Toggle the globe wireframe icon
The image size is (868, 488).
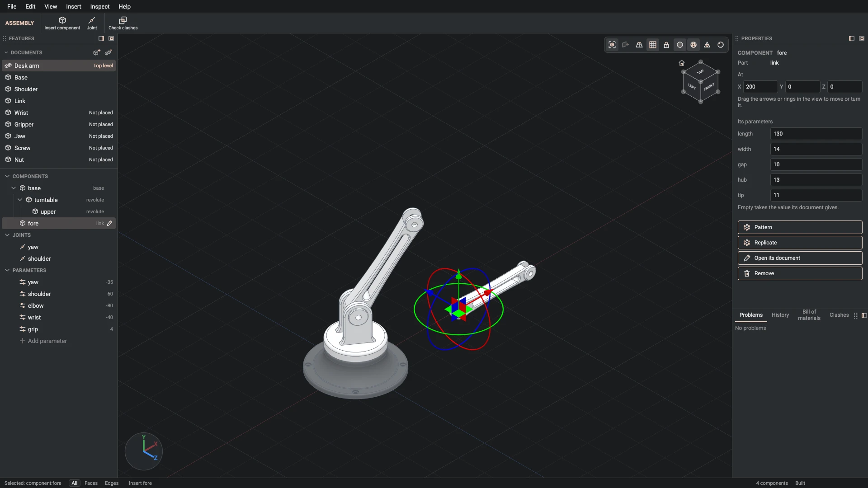[693, 45]
